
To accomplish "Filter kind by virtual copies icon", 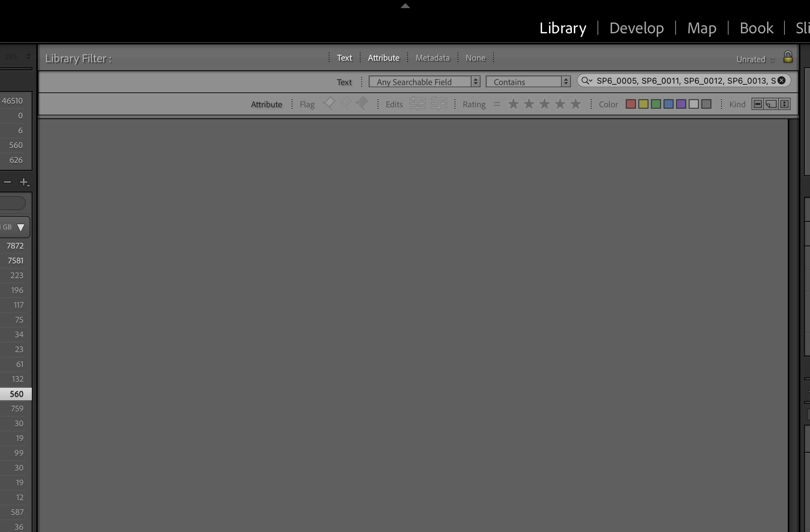I will click(x=771, y=104).
